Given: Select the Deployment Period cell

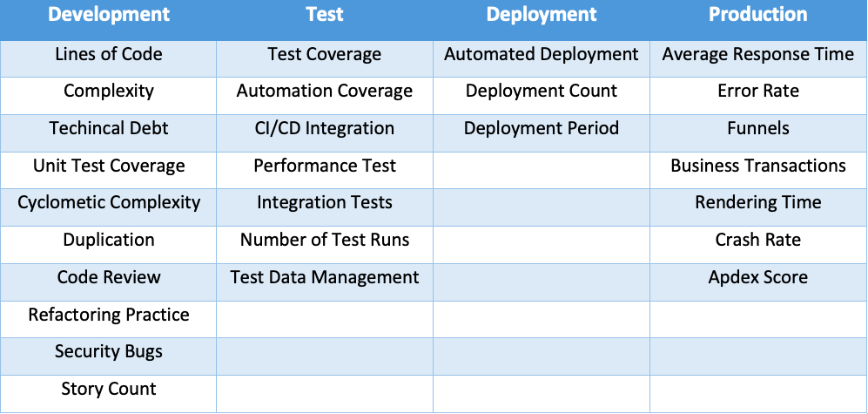Looking at the screenshot, I should pos(542,128).
